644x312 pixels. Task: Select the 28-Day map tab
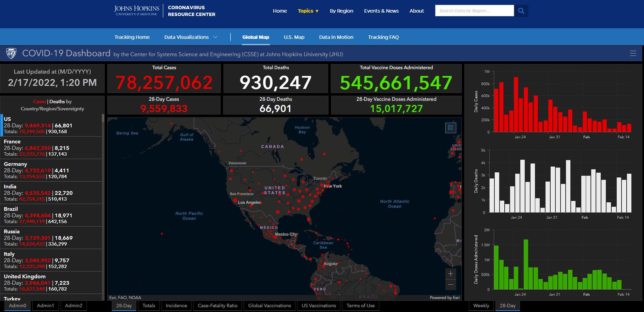click(124, 306)
